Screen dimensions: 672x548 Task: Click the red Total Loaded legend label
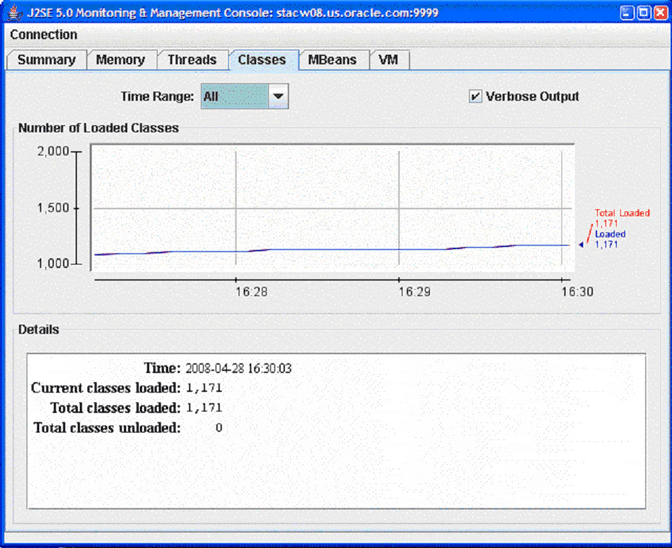[622, 213]
